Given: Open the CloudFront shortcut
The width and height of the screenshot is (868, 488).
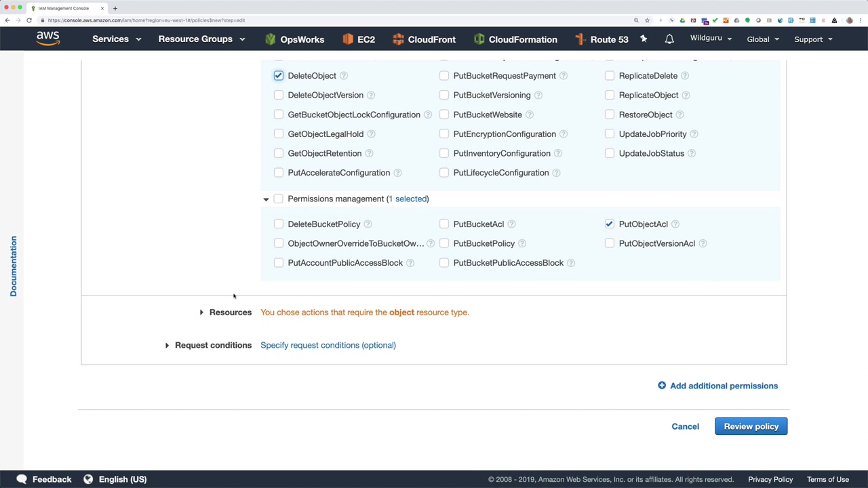Looking at the screenshot, I should pyautogui.click(x=424, y=39).
